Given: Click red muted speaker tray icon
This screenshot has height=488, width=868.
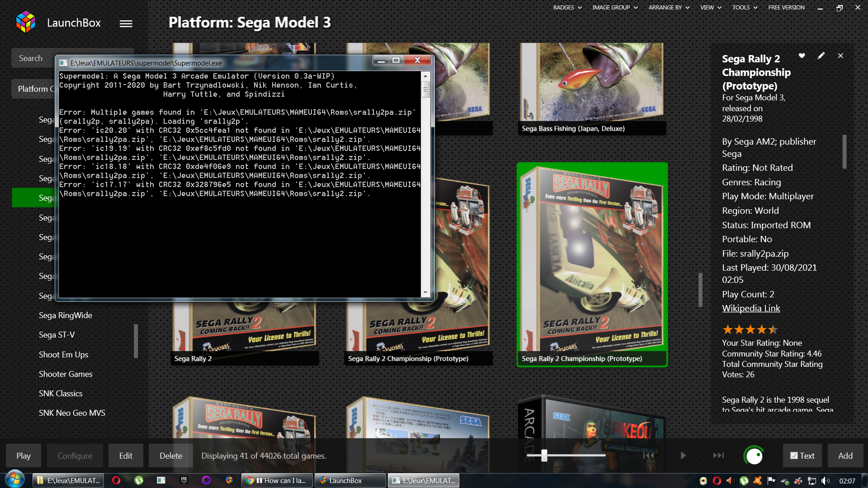Looking at the screenshot, I should (x=730, y=481).
